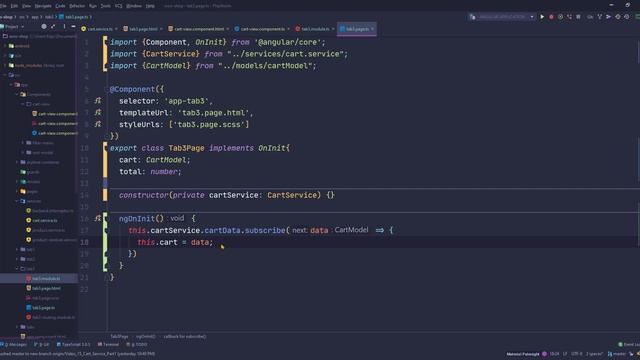Image resolution: width=640 pixels, height=360 pixels.
Task: Collapse the ngOnInit method fold marker
Action: click(106, 218)
